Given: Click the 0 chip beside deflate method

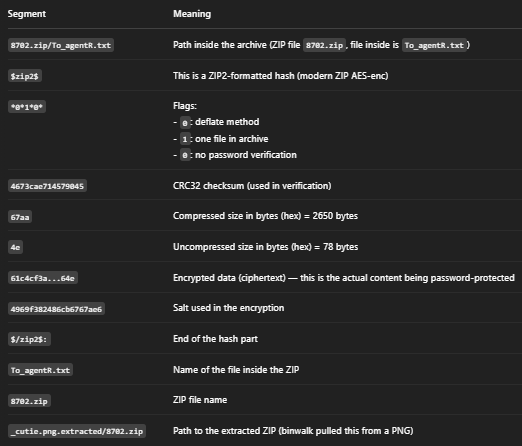Looking at the screenshot, I should (x=185, y=123).
